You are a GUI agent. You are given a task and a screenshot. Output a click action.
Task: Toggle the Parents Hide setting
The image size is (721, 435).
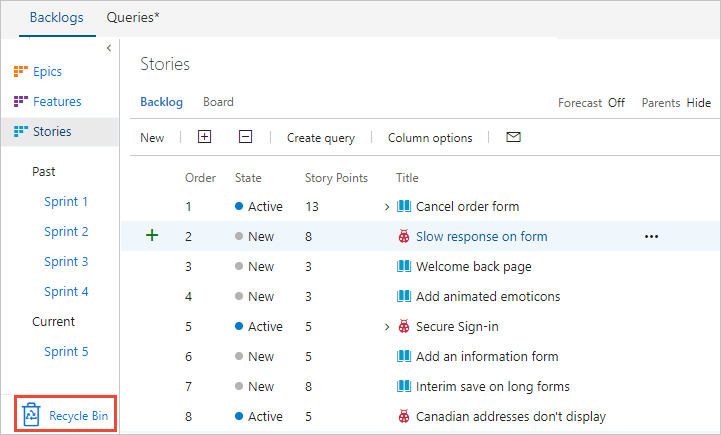click(676, 103)
